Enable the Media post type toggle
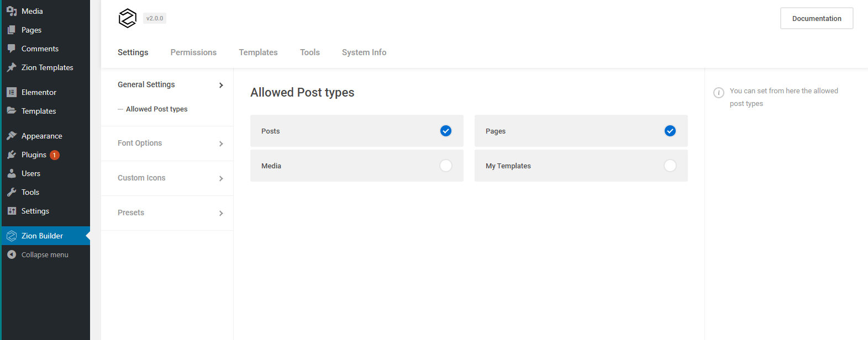Image resolution: width=868 pixels, height=340 pixels. tap(446, 166)
